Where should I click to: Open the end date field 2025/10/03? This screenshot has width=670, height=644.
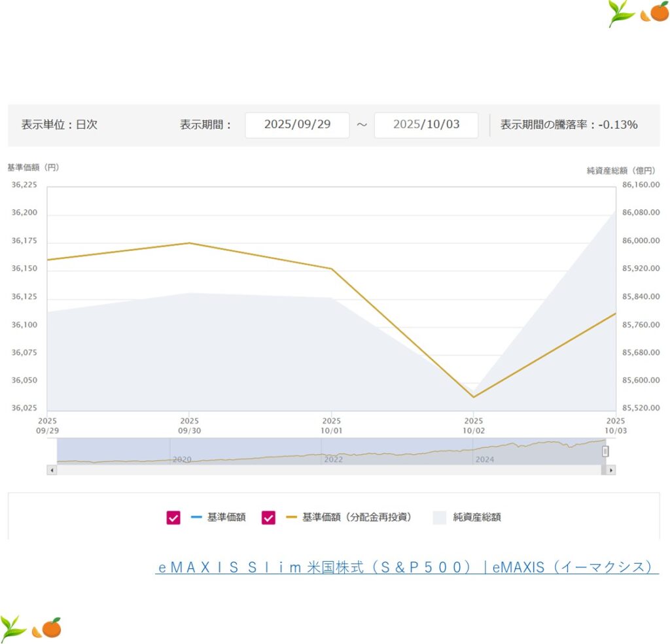(426, 125)
